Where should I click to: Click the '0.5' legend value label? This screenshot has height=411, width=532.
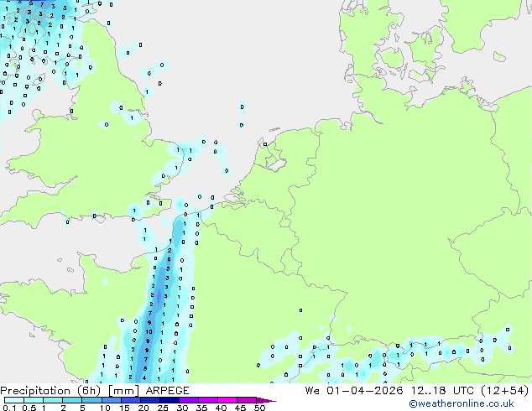(x=29, y=408)
